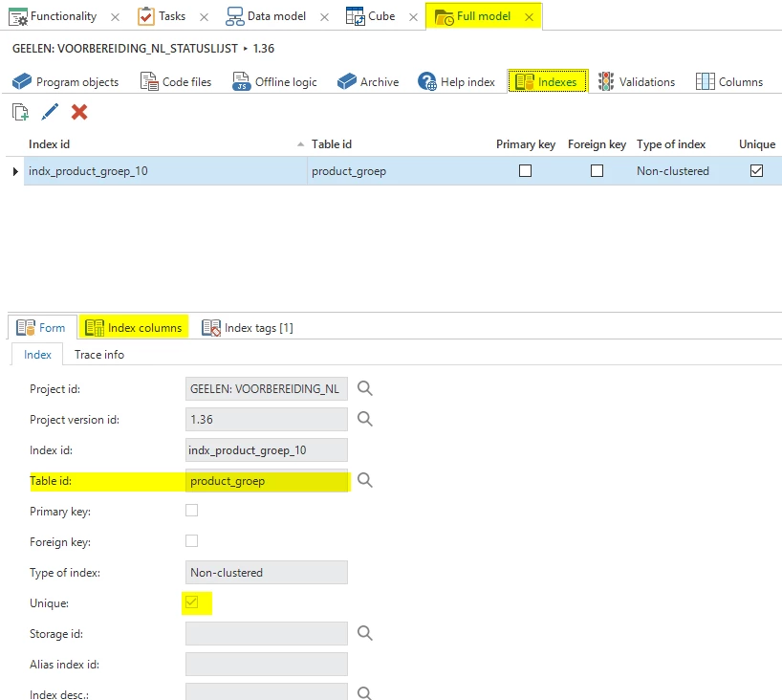Click the GEELEN: VOORBEREIDING_NL_STATUSLIJST breadcrumb

(125, 49)
